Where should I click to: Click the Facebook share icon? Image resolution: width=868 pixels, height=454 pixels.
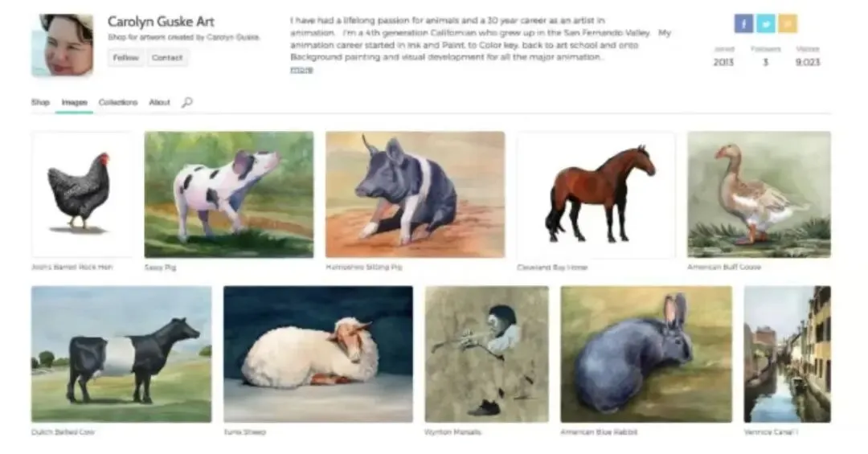pyautogui.click(x=743, y=24)
